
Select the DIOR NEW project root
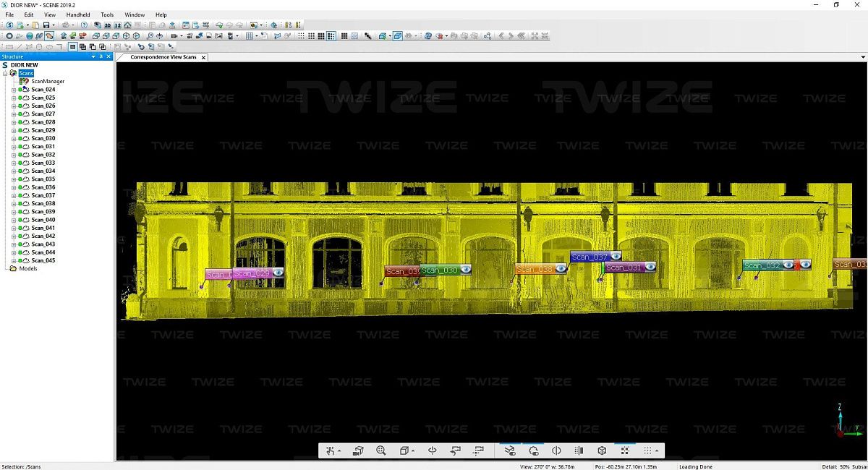click(x=25, y=65)
